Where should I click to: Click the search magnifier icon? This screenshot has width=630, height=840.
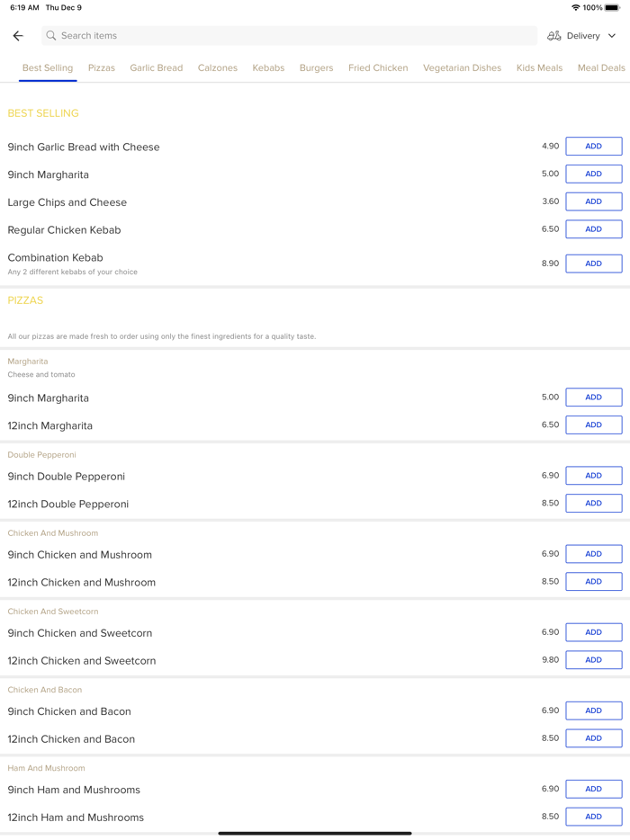coord(51,36)
